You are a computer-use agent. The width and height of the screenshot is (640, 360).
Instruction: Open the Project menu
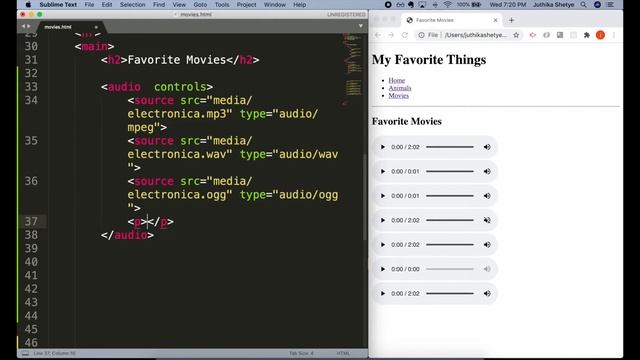[x=247, y=4]
